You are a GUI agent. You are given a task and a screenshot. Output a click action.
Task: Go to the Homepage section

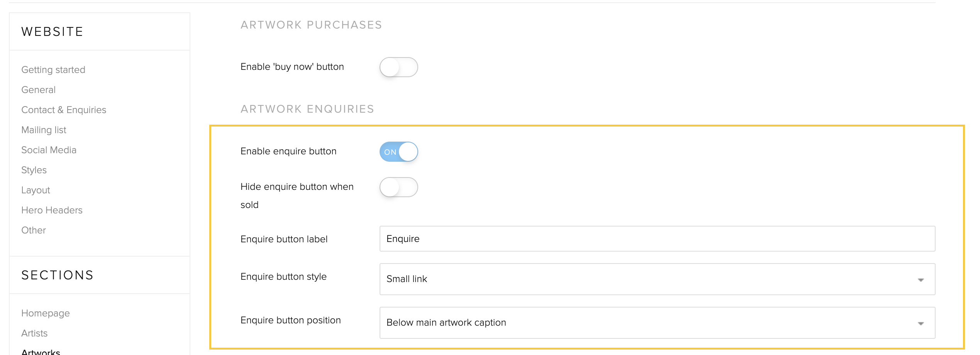[46, 313]
